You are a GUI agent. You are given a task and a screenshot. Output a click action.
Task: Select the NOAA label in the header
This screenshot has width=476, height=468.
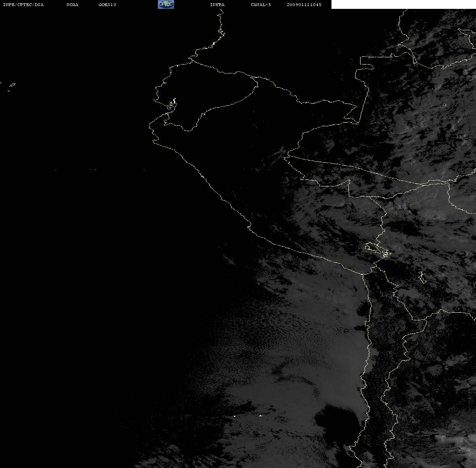coord(72,4)
